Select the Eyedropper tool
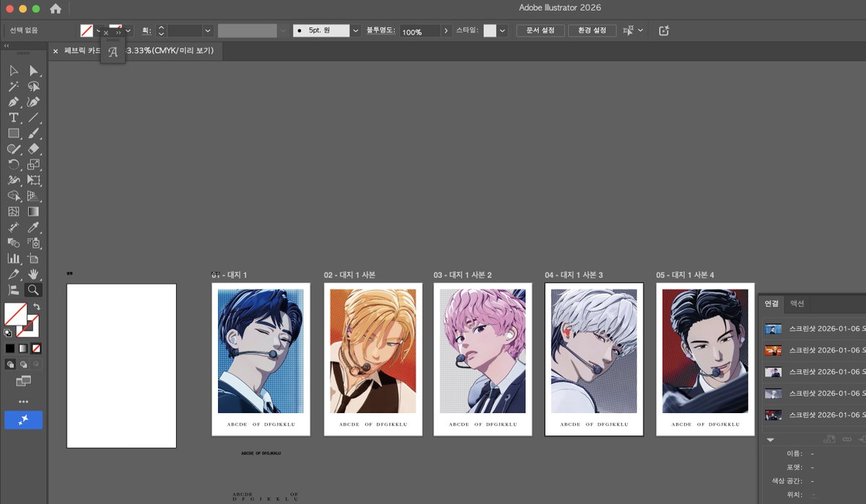 tap(33, 228)
